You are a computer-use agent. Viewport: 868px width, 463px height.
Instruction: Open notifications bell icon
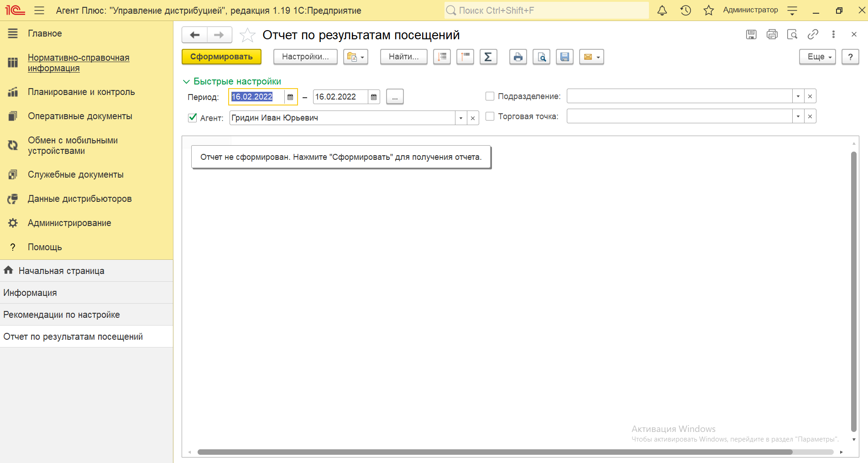click(x=662, y=11)
